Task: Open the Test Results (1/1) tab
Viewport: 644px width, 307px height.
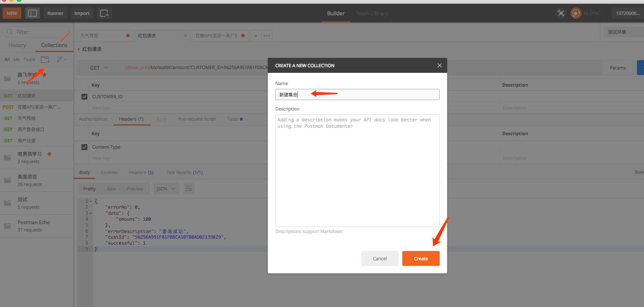Action: pos(184,172)
